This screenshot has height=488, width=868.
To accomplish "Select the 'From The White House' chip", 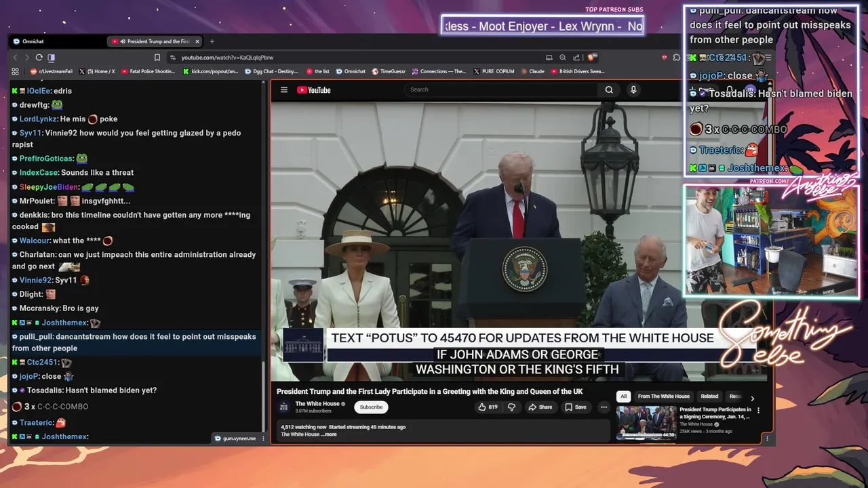I will pyautogui.click(x=664, y=396).
